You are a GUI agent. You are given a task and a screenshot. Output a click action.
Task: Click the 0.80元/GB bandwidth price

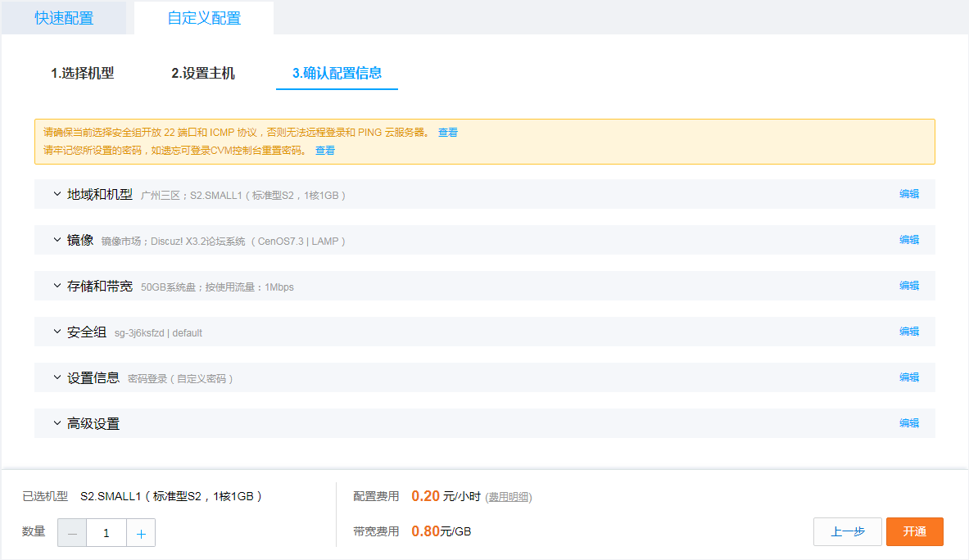tap(441, 531)
